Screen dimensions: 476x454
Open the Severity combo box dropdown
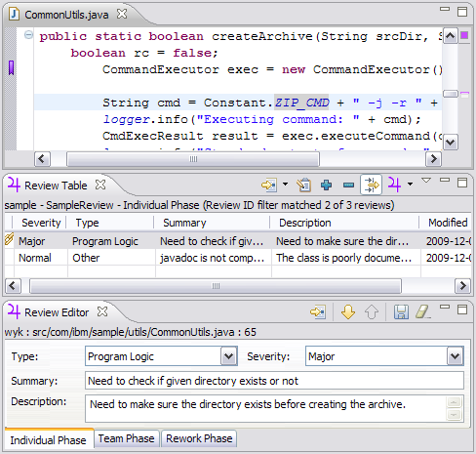coord(455,356)
